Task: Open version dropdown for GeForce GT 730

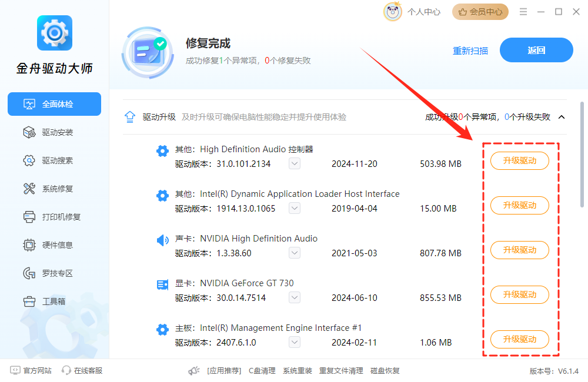Action: point(295,297)
